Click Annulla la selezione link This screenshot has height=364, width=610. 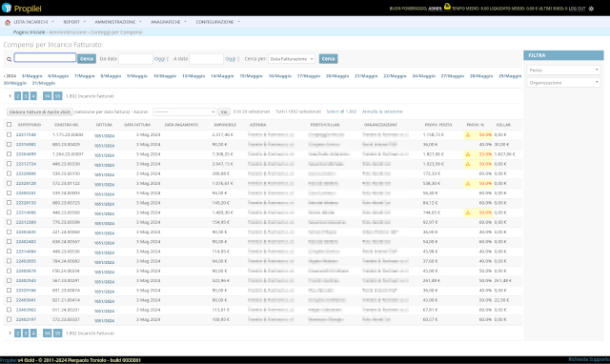coord(382,111)
